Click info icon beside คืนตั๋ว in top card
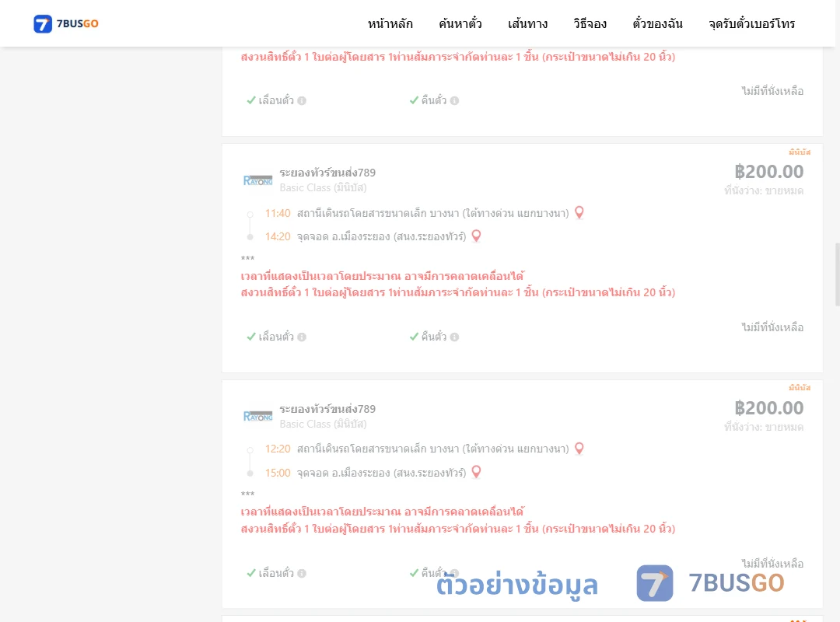This screenshot has width=840, height=622. [454, 101]
